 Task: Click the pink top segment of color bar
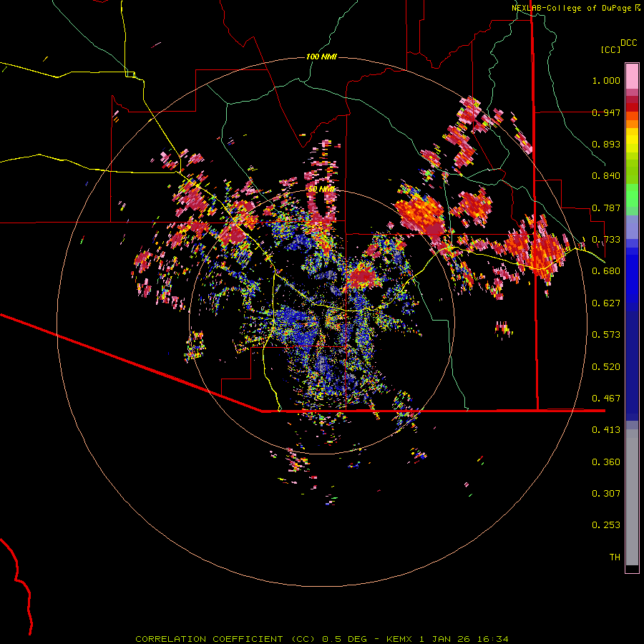point(632,76)
